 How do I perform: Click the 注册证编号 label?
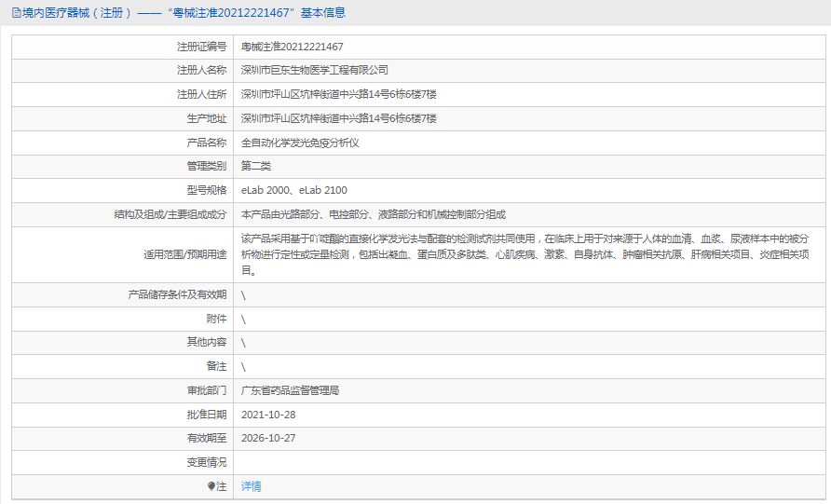[202, 47]
